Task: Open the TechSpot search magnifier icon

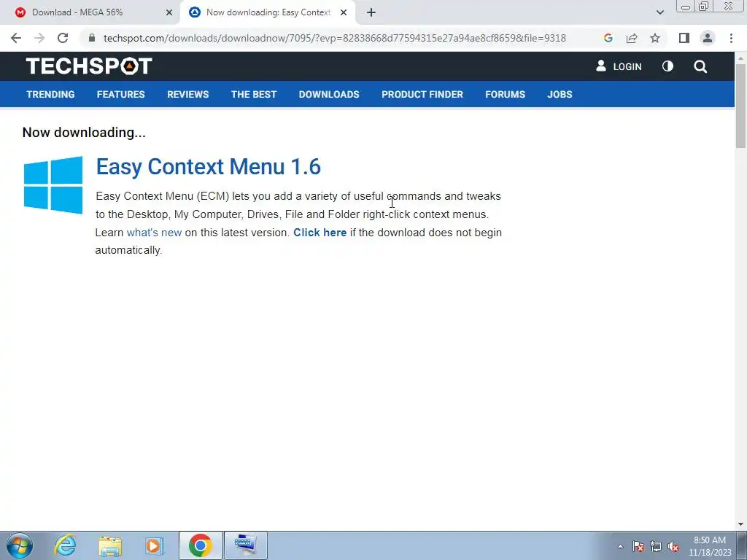Action: point(700,66)
